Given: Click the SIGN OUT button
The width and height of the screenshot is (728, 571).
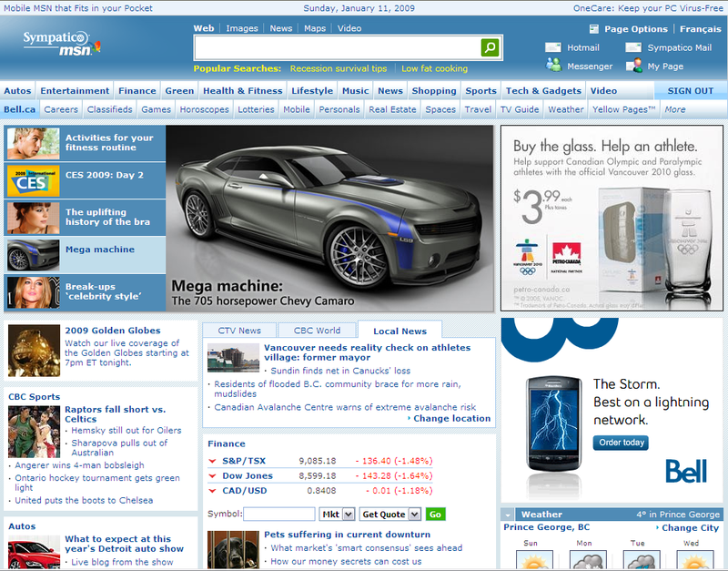Looking at the screenshot, I should point(691,90).
